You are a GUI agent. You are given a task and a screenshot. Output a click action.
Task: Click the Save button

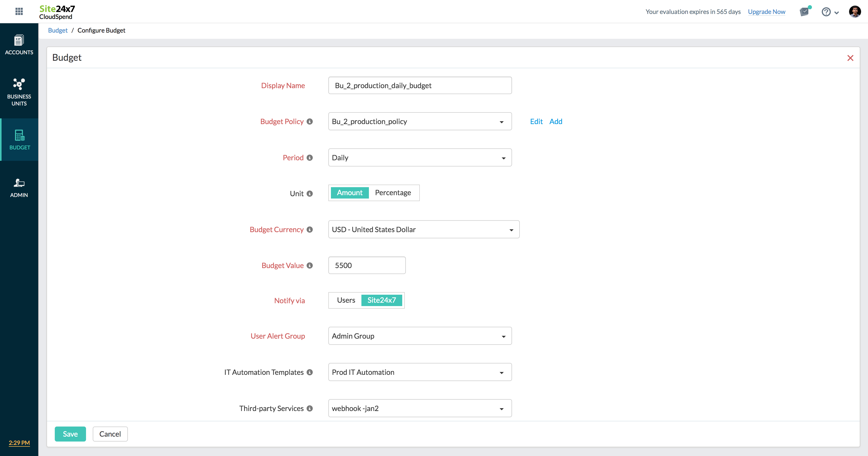pyautogui.click(x=70, y=434)
